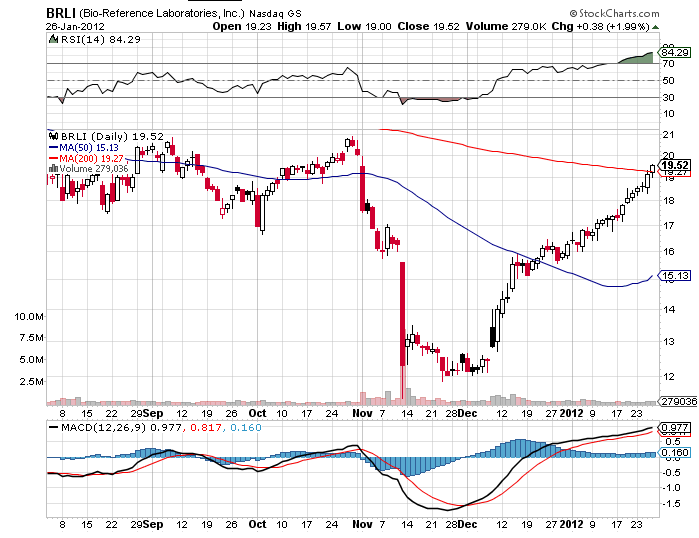Click the 26-Jan-2012 chart date
Viewport: 699px width, 538px height.
(75, 26)
